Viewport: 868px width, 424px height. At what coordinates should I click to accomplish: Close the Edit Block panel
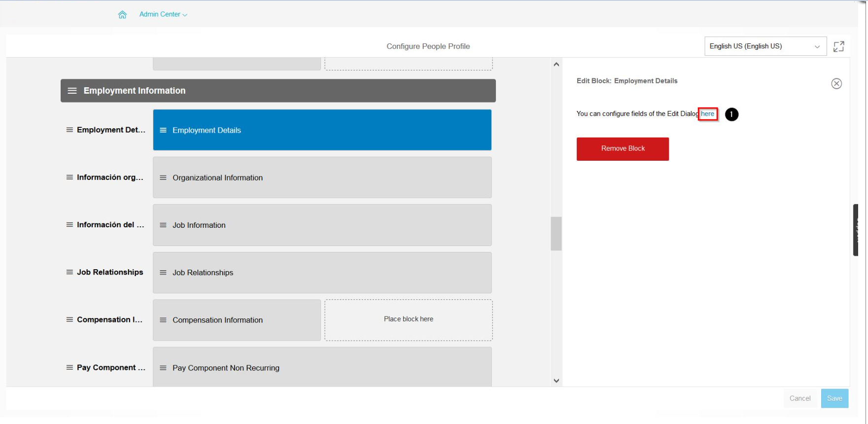pos(836,84)
